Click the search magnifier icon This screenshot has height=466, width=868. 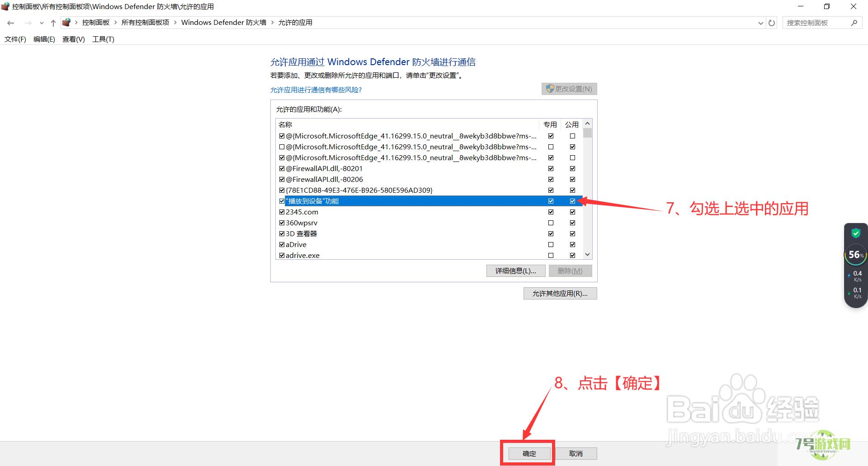(x=854, y=23)
